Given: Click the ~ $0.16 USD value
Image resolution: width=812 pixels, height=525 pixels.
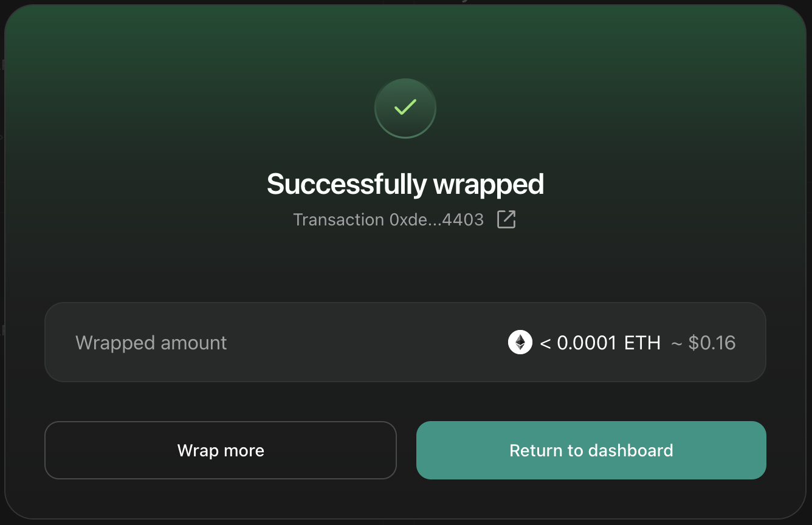Looking at the screenshot, I should 703,343.
